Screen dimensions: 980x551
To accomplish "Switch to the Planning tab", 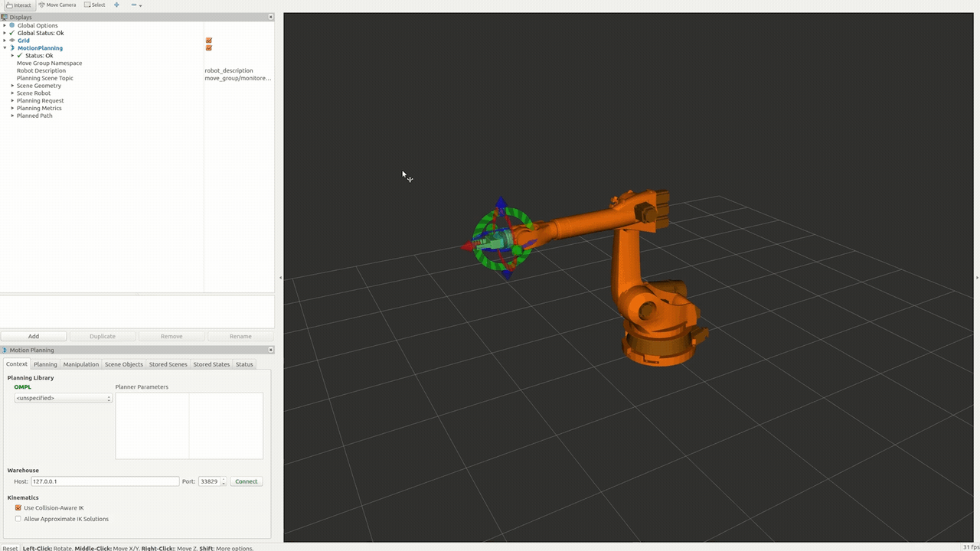I will (x=45, y=364).
